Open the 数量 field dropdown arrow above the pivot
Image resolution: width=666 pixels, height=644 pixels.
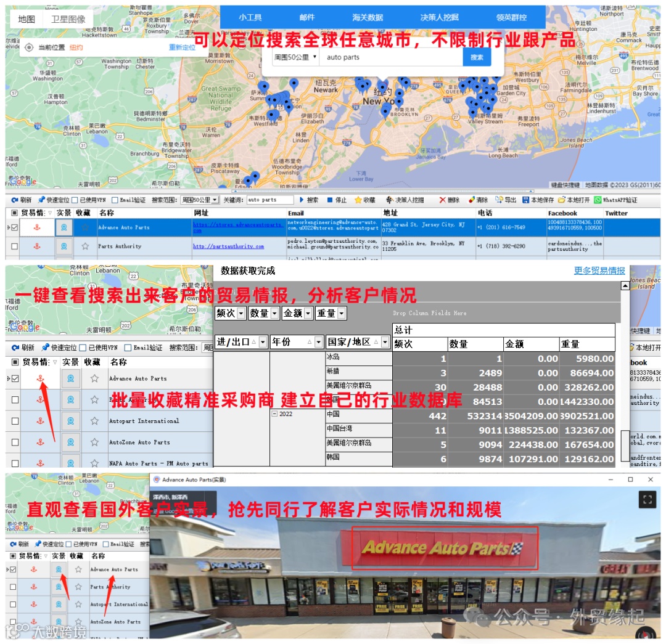click(x=274, y=313)
